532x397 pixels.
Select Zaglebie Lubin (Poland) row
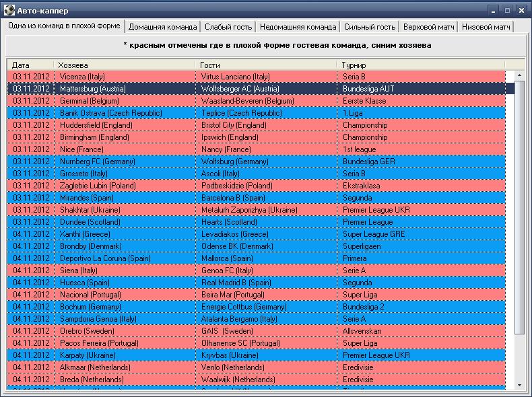[x=256, y=186]
